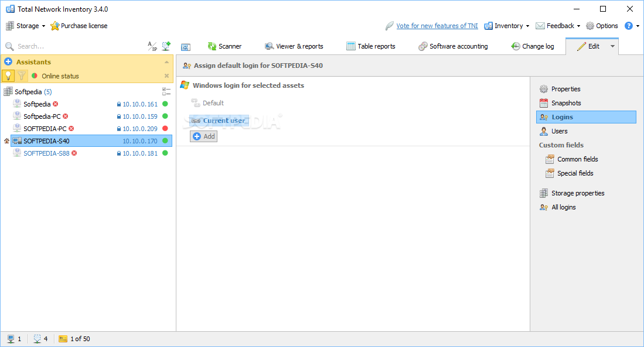Select Softpedia-PC at 10.10.0.159
The image size is (644, 347).
(91, 116)
